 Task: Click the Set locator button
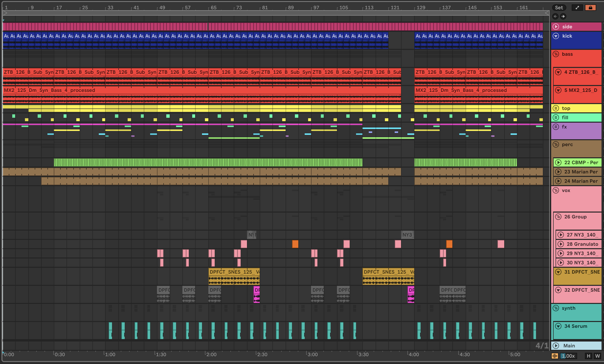559,8
